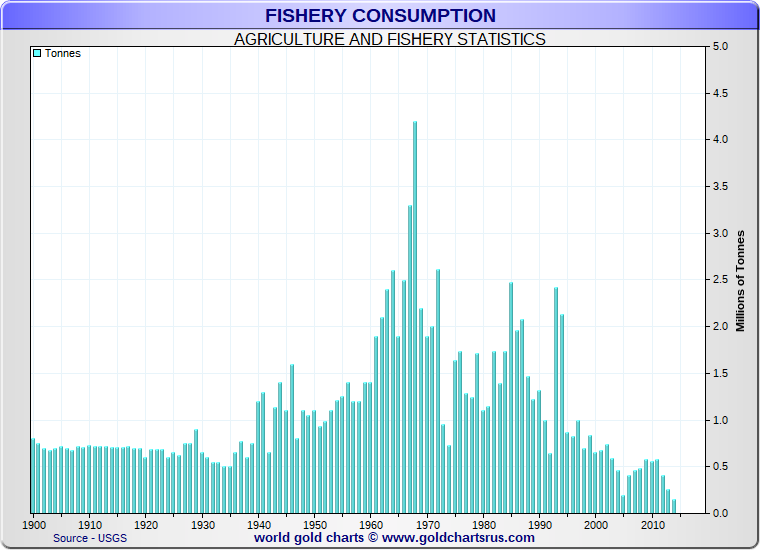Click the y-axis value 5.0
The height and width of the screenshot is (550, 760).
[x=720, y=47]
